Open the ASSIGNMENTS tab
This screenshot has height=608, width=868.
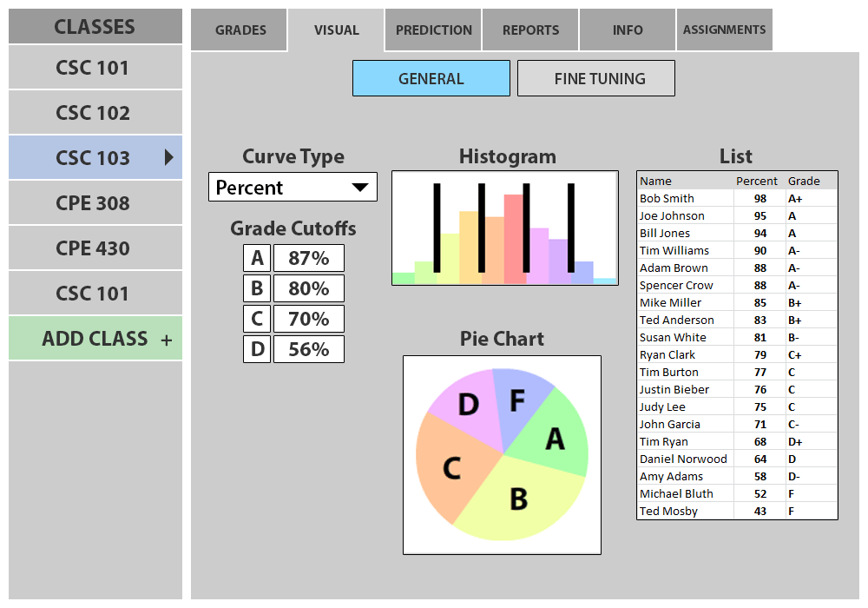pyautogui.click(x=724, y=30)
